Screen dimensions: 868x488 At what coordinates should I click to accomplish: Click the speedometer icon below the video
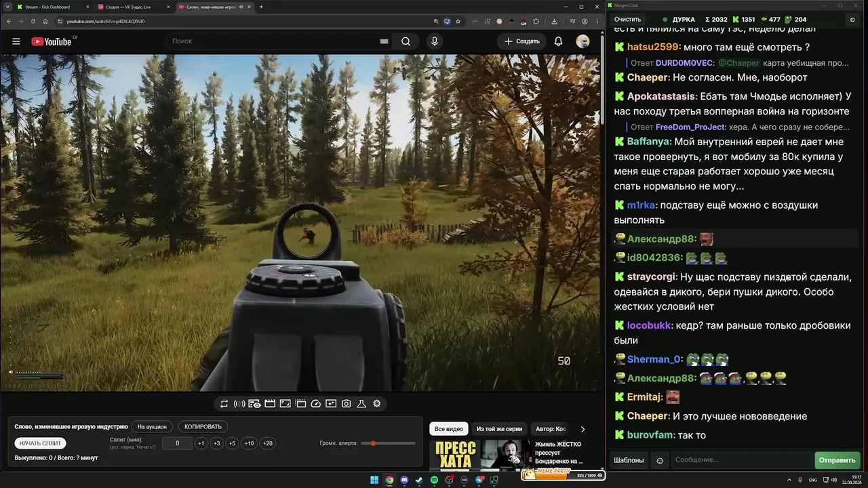(315, 404)
